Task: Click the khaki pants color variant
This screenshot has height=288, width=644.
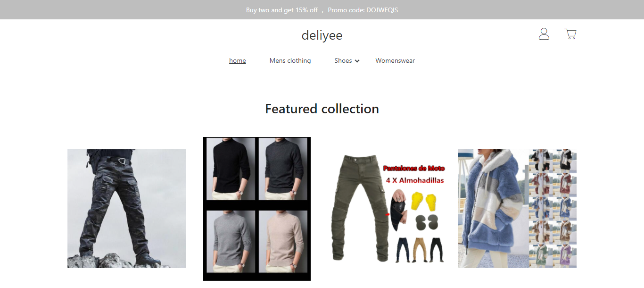Action: tap(420, 249)
